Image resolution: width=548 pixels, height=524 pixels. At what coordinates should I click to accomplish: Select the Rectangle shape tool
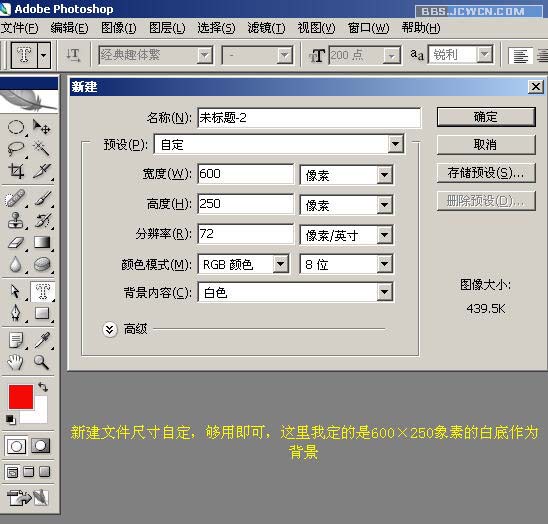[42, 313]
